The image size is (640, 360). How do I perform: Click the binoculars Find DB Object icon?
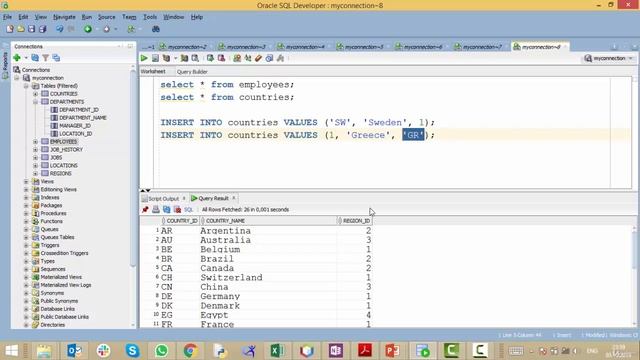pos(156,29)
